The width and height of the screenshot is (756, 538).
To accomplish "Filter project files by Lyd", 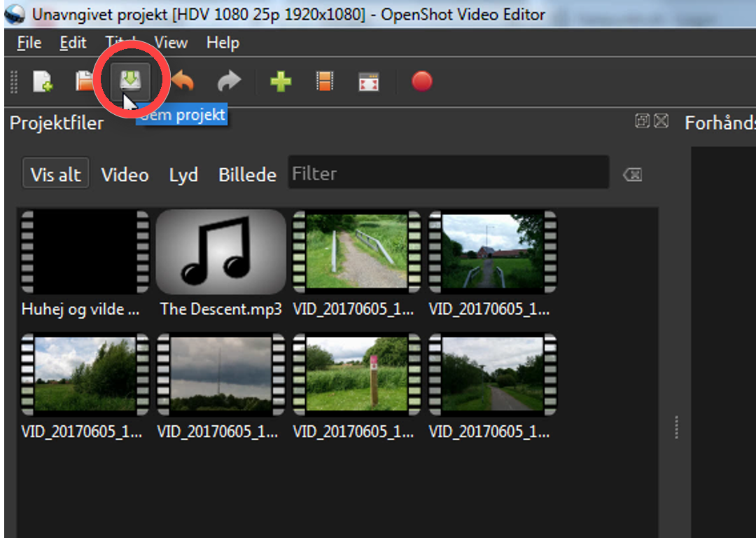I will point(183,174).
